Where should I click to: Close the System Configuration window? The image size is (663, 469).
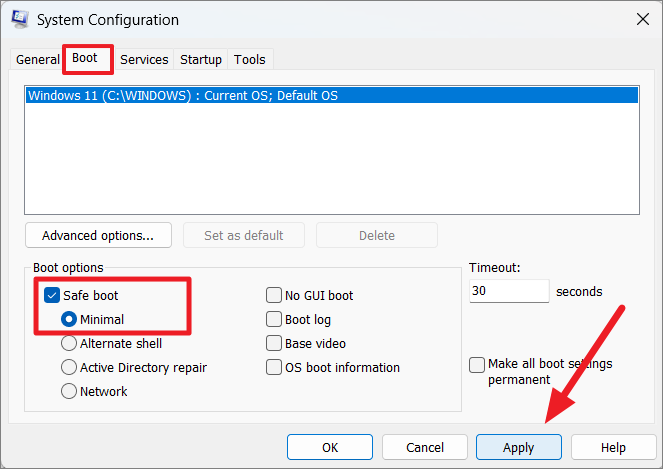click(x=643, y=19)
